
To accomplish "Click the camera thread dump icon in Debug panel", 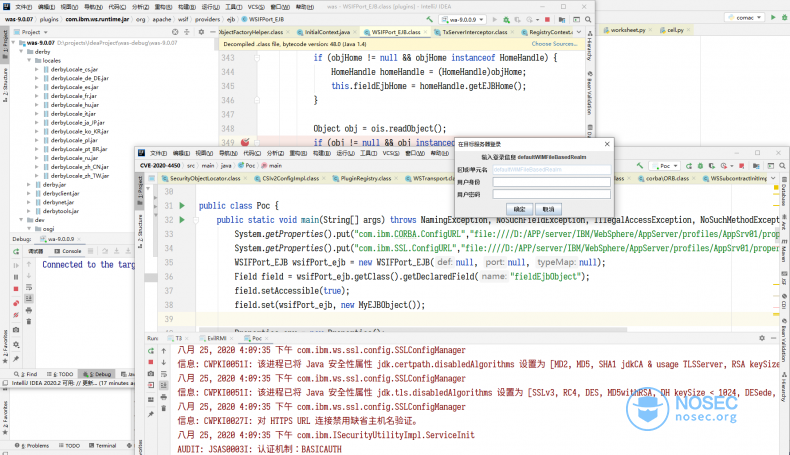I will click(16, 330).
